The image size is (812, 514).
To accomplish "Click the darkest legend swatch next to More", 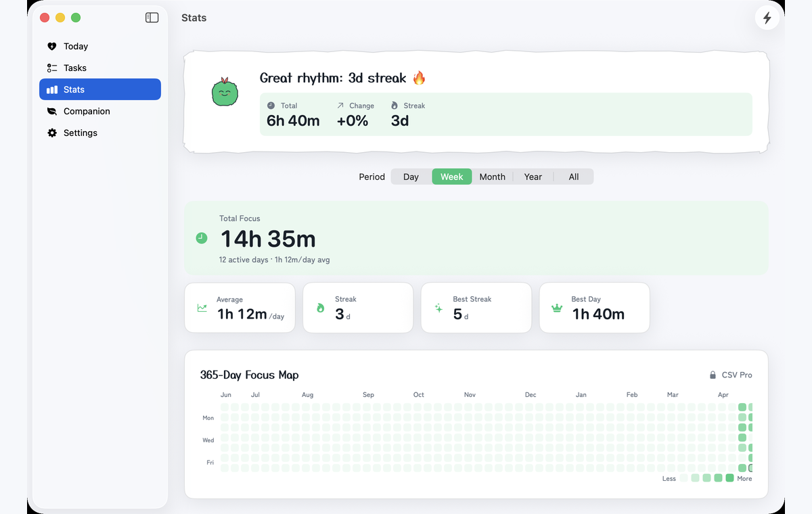I will pyautogui.click(x=729, y=478).
